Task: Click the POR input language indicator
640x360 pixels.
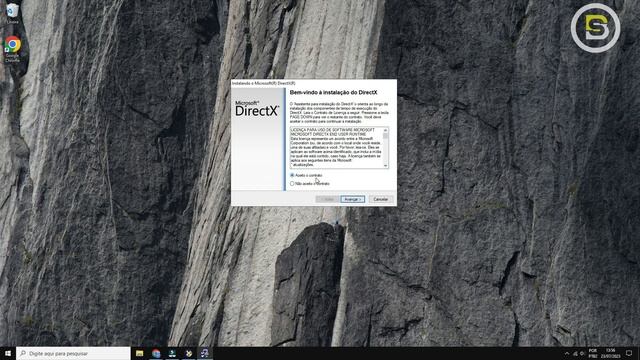Action: coord(593,353)
